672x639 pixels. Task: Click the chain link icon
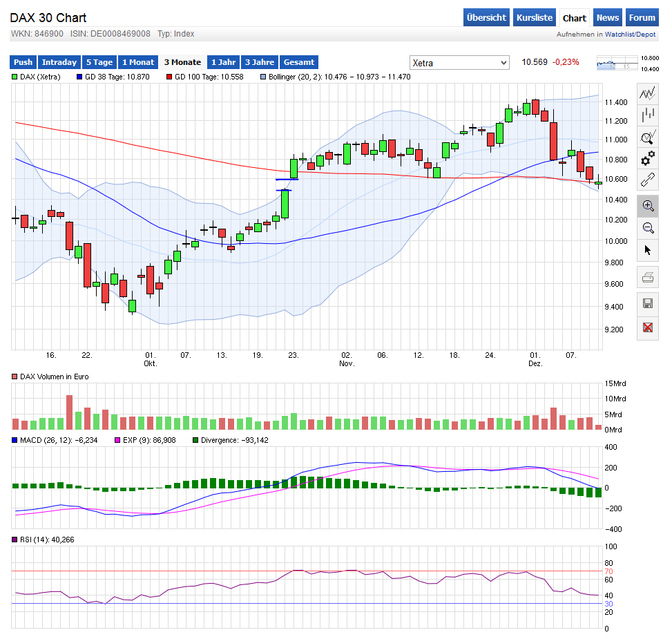click(x=648, y=180)
